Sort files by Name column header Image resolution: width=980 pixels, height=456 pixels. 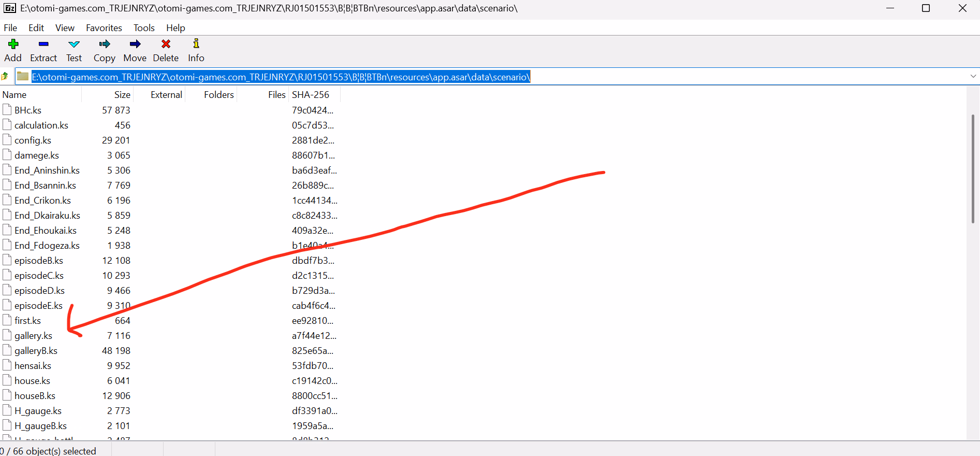coord(14,95)
